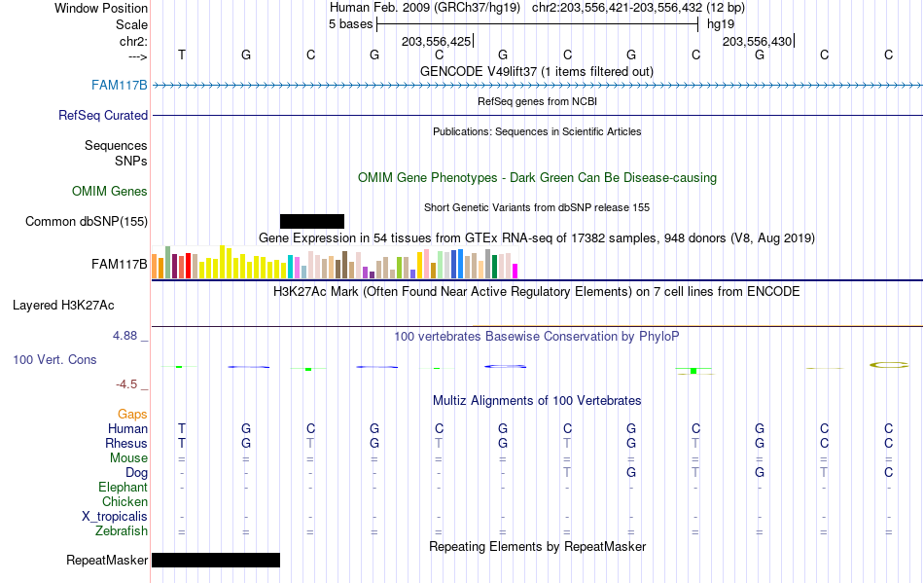
Task: Click the RefSeq Curated track label
Action: [x=103, y=115]
